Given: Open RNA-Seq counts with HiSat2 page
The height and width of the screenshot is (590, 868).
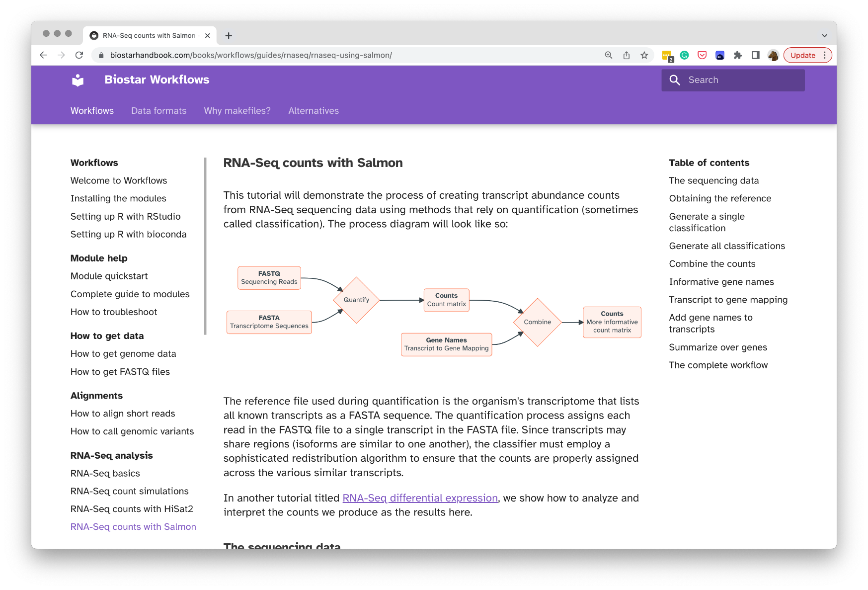Looking at the screenshot, I should [132, 509].
